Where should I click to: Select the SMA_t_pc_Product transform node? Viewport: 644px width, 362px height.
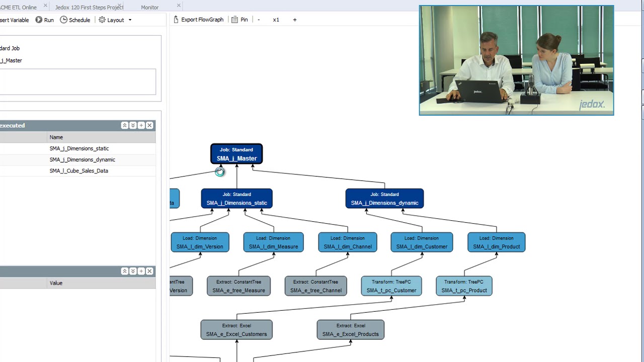[x=464, y=286]
